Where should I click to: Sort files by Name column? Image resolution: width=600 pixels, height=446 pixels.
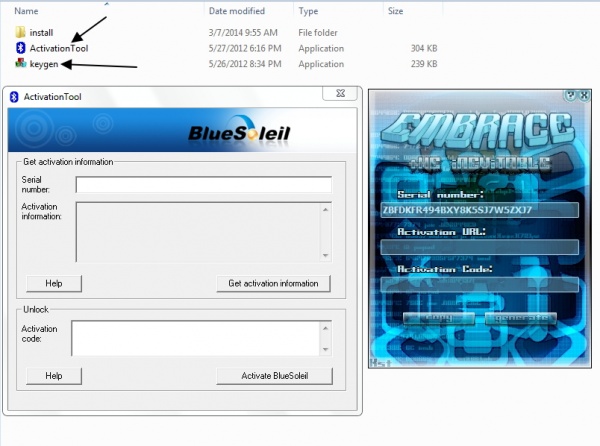coord(26,11)
